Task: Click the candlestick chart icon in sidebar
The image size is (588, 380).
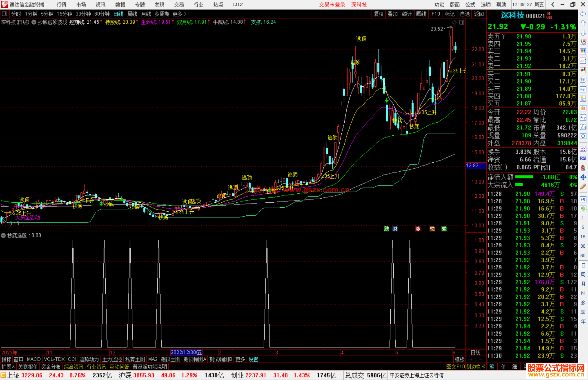Action: coord(583,70)
